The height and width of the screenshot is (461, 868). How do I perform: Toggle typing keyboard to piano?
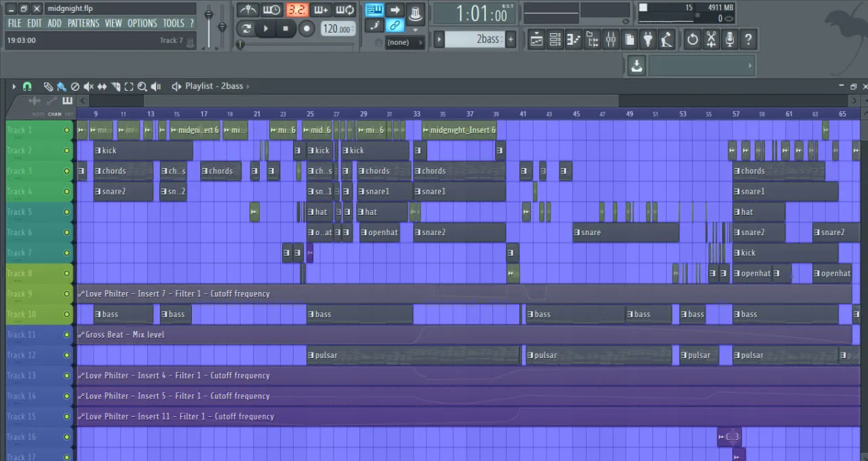pos(374,9)
